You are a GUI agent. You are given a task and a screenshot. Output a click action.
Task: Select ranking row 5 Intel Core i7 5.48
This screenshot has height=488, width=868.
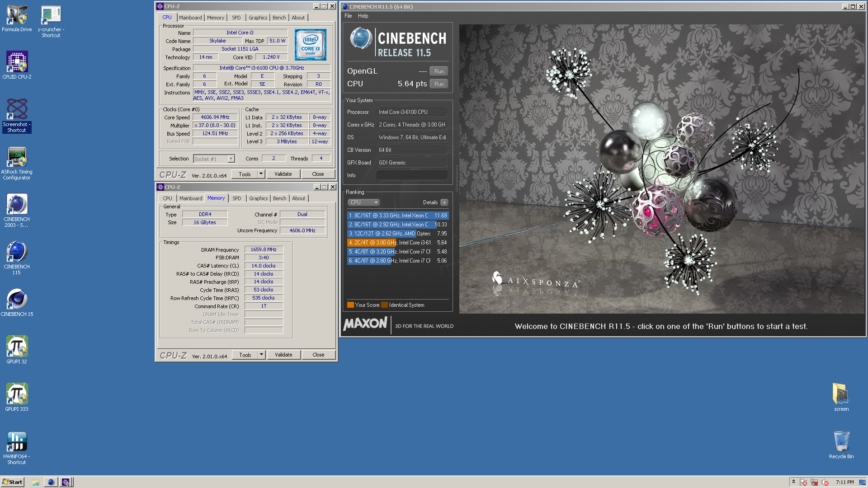click(x=398, y=252)
